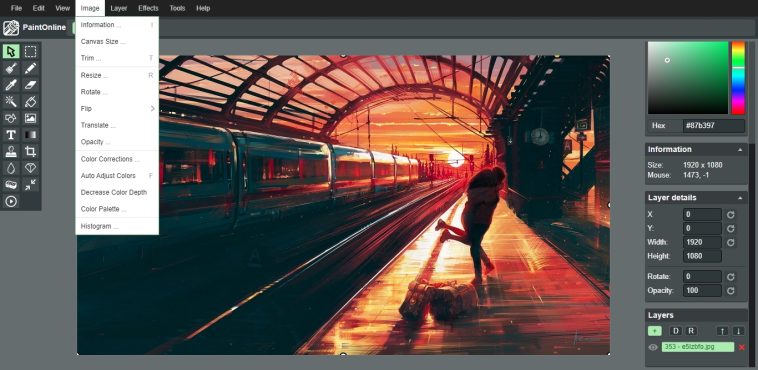
Task: Open the Layer menu
Action: [x=118, y=8]
